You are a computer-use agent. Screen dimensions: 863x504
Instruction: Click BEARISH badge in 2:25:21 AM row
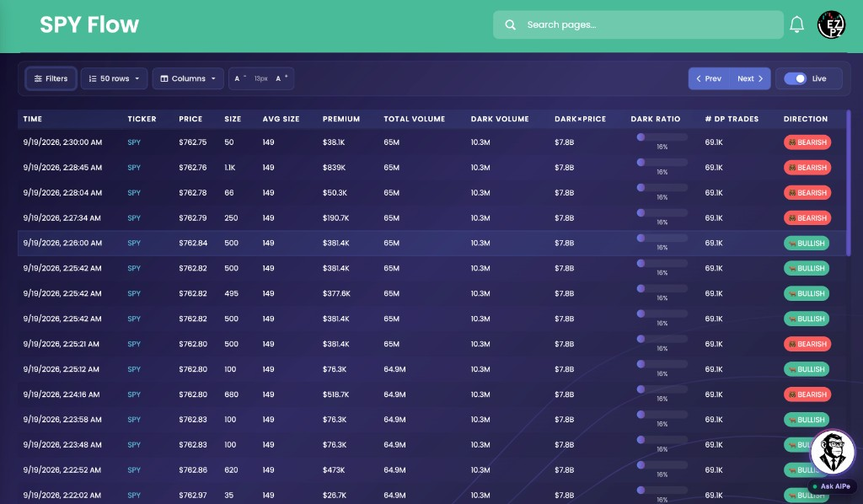(807, 344)
